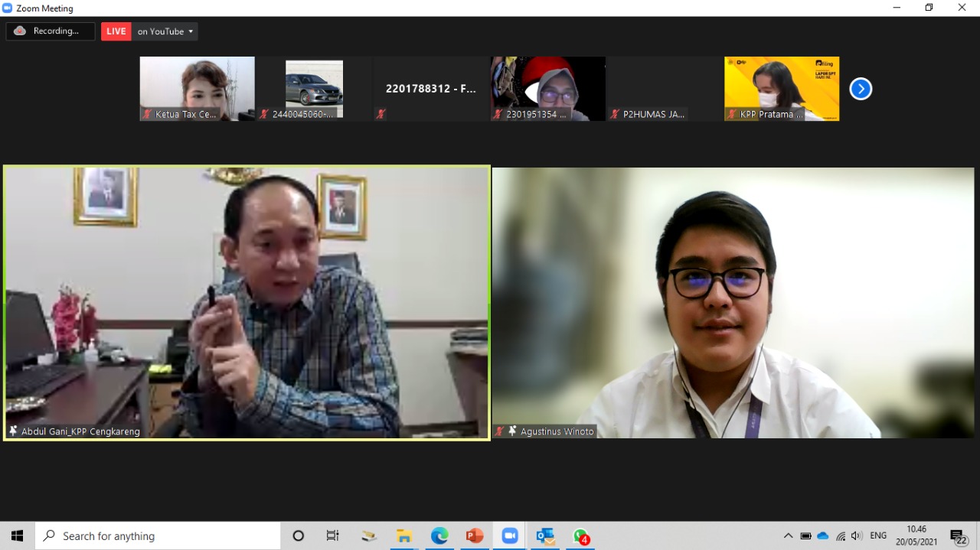Click the Search for anything box
This screenshot has height=550, width=980.
coord(161,536)
